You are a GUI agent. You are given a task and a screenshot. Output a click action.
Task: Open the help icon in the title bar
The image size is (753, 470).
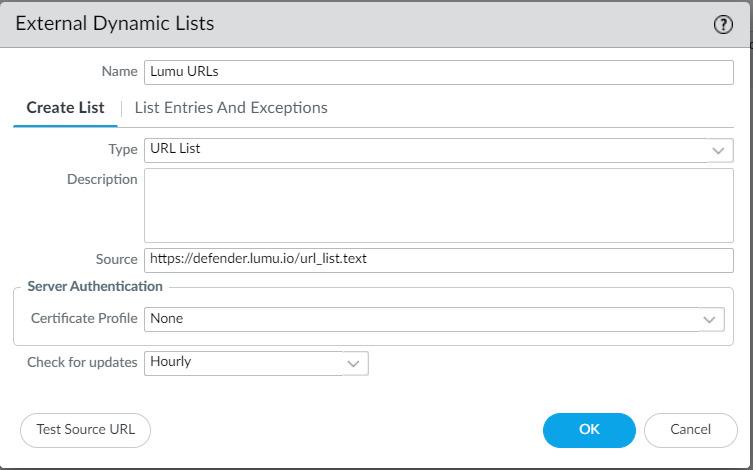tap(723, 25)
